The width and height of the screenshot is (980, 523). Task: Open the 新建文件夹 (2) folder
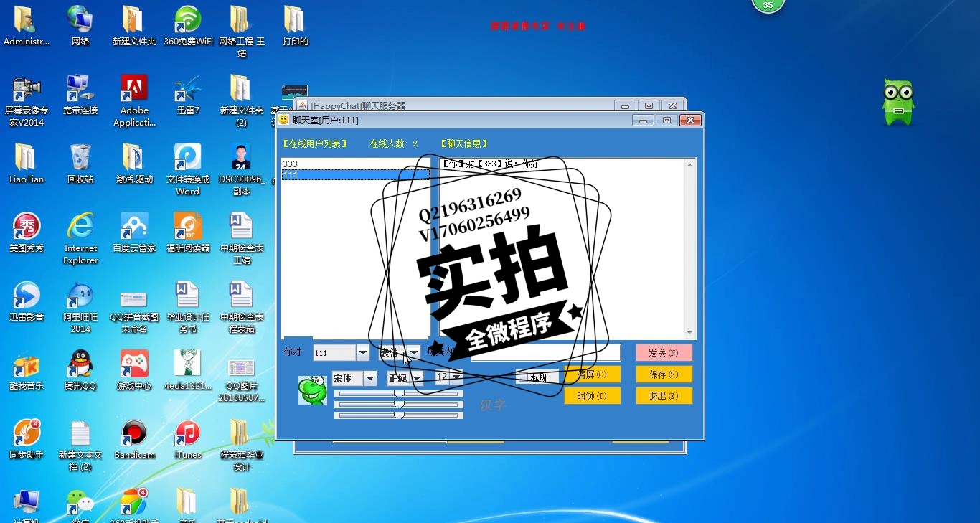242,101
